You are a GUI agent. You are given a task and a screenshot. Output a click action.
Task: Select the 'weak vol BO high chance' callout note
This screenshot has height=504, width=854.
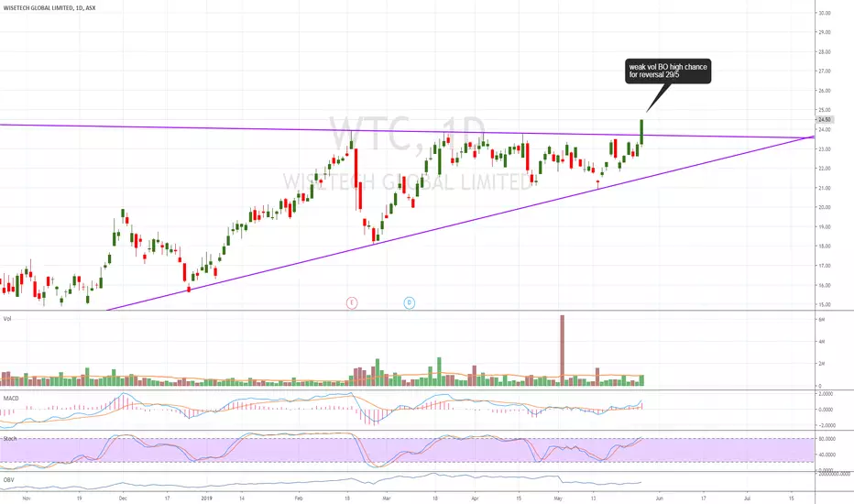pyautogui.click(x=668, y=71)
